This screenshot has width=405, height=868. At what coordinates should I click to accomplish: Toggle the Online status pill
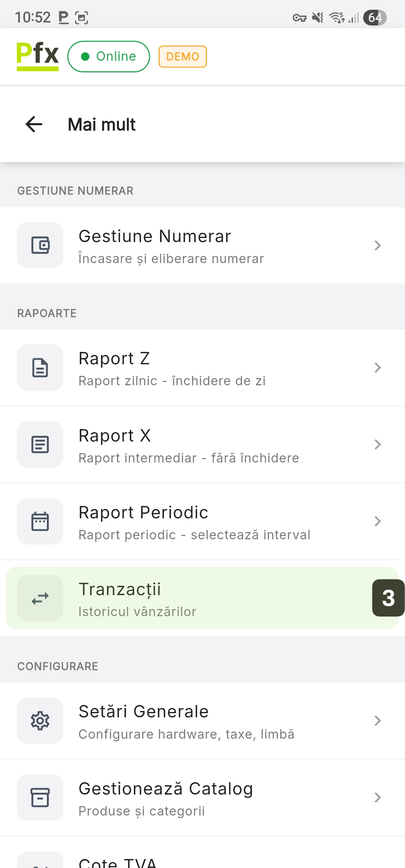click(109, 57)
